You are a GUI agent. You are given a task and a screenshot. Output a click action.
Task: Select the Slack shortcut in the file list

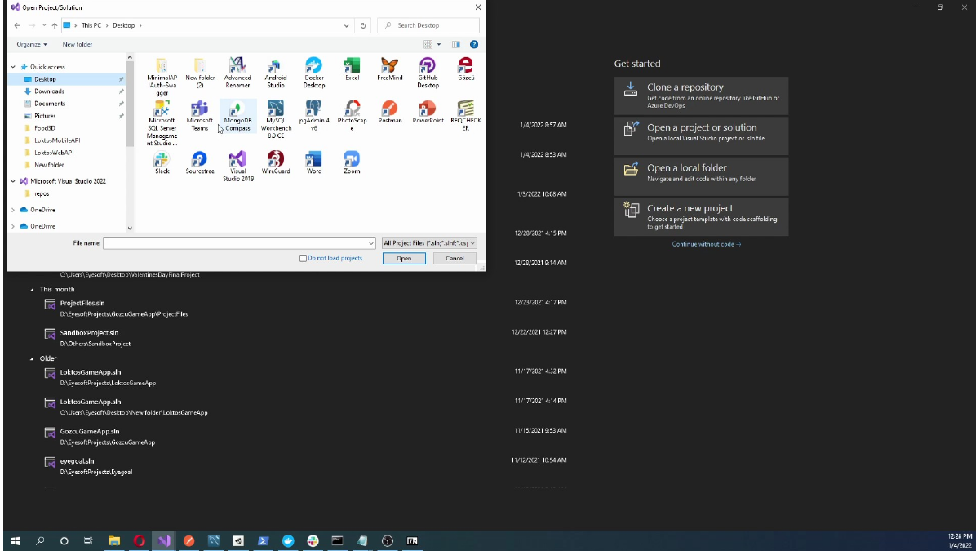(x=162, y=162)
